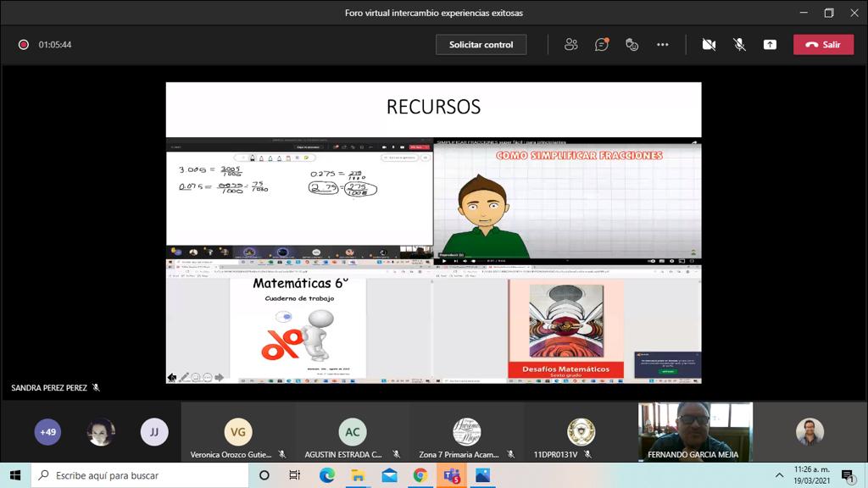This screenshot has width=868, height=488.
Task: Click the share content icon
Action: tap(770, 45)
